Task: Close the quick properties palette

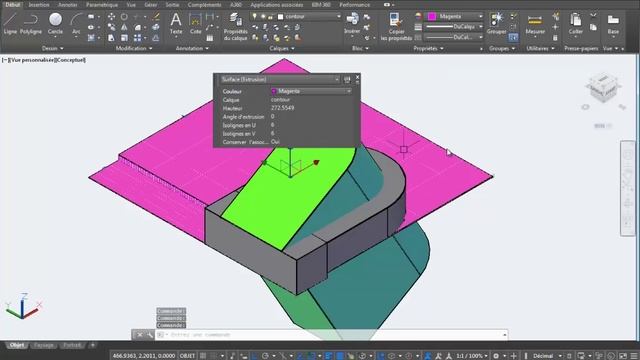Action: pyautogui.click(x=358, y=76)
